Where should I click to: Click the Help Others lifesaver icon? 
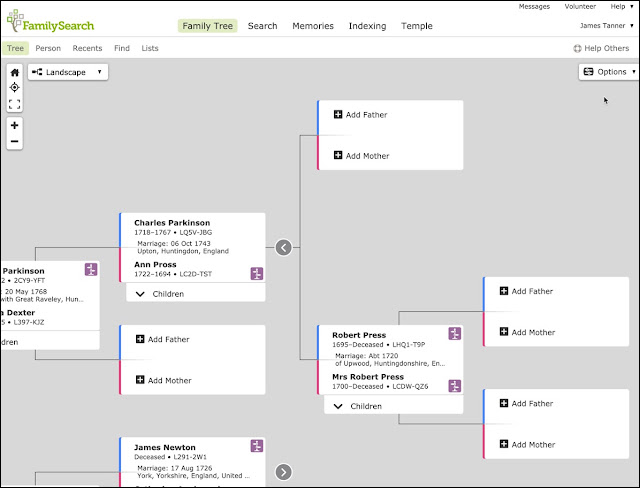coord(577,49)
